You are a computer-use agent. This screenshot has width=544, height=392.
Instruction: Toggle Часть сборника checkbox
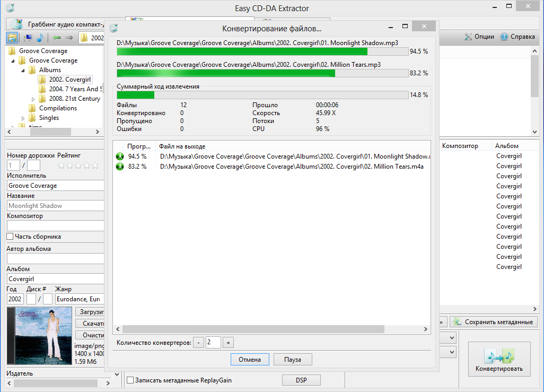point(10,237)
